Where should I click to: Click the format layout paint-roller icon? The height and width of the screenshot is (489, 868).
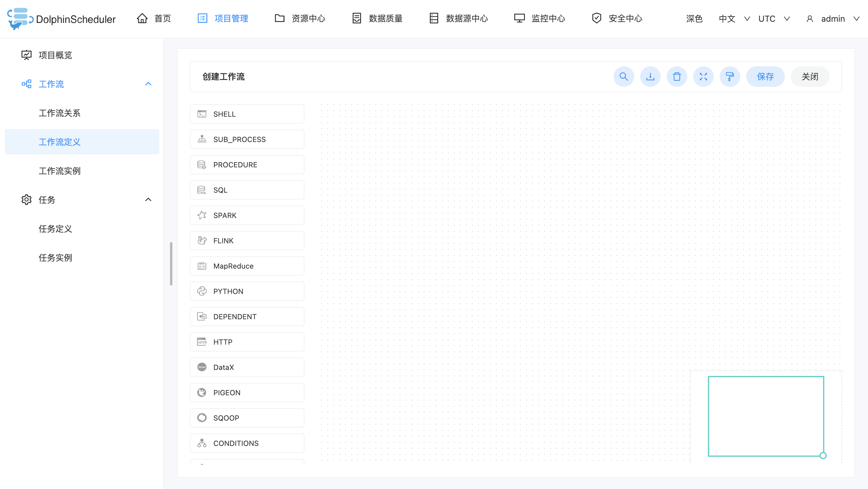[729, 77]
